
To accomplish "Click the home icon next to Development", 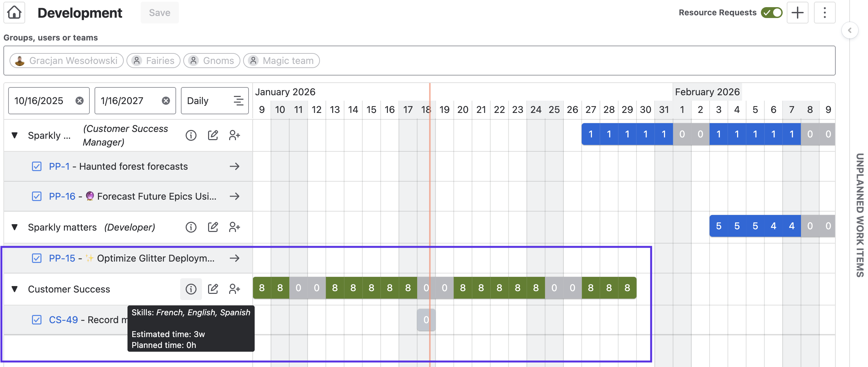I will [x=14, y=13].
